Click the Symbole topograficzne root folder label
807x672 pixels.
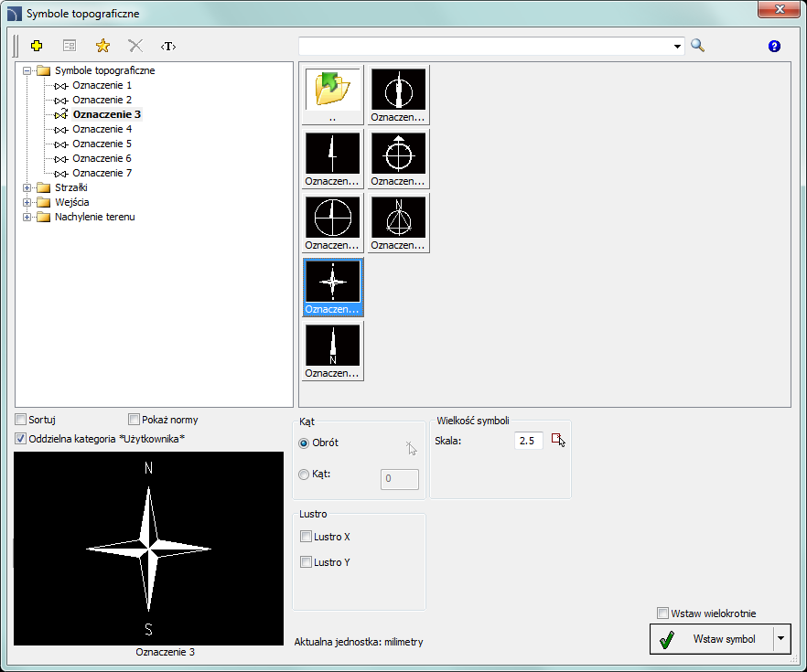(105, 71)
